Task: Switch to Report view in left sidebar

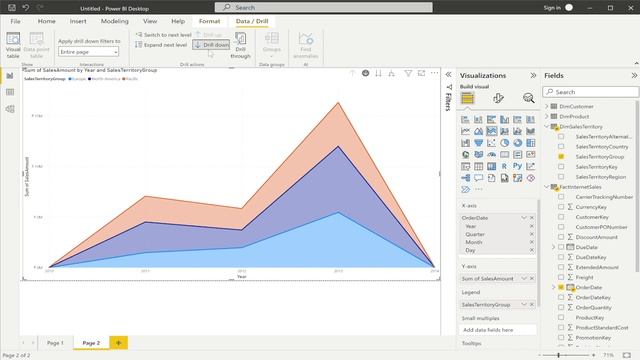Action: click(10, 76)
